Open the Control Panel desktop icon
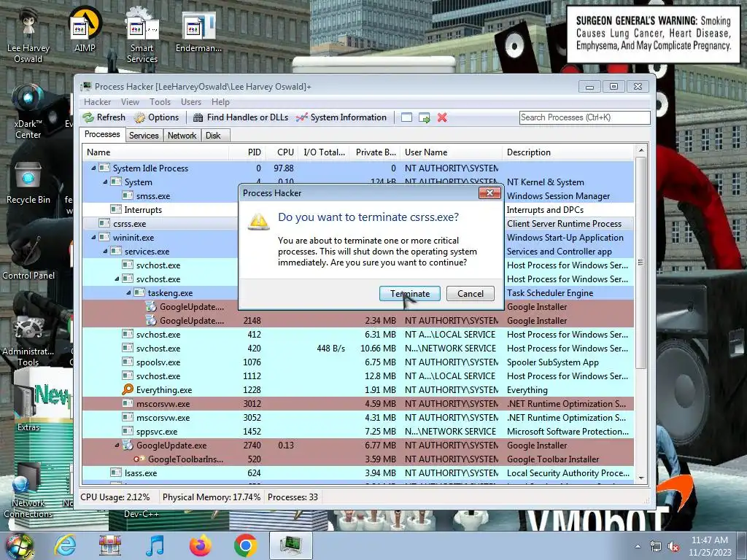Screen dimensions: 747x560 pyautogui.click(x=28, y=257)
